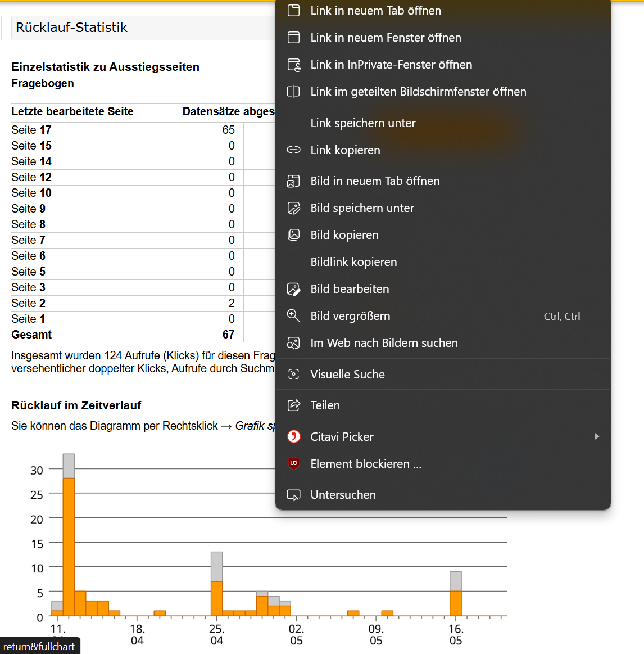Click the 'Link in neuem Fenster öffnen' icon
644x654 pixels.
coord(293,38)
